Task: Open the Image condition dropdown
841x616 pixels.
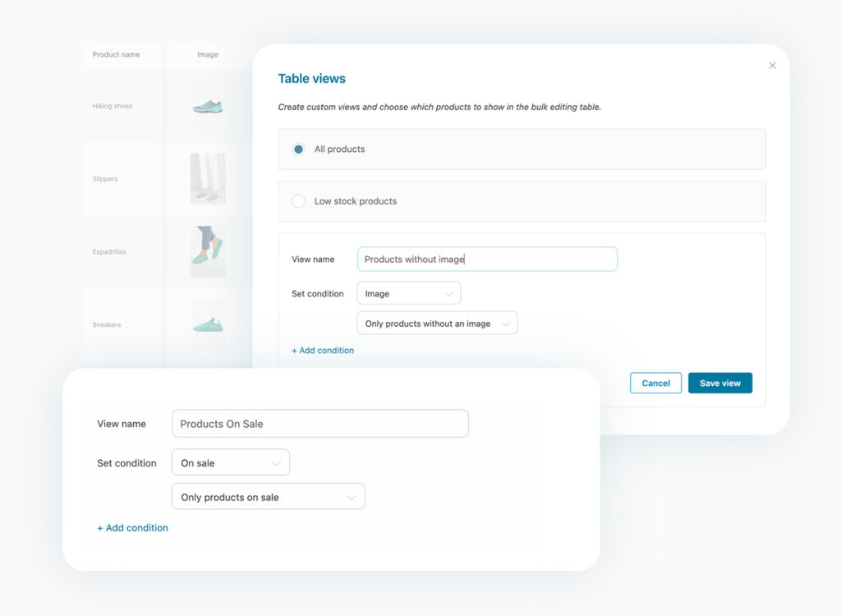Action: pyautogui.click(x=408, y=293)
